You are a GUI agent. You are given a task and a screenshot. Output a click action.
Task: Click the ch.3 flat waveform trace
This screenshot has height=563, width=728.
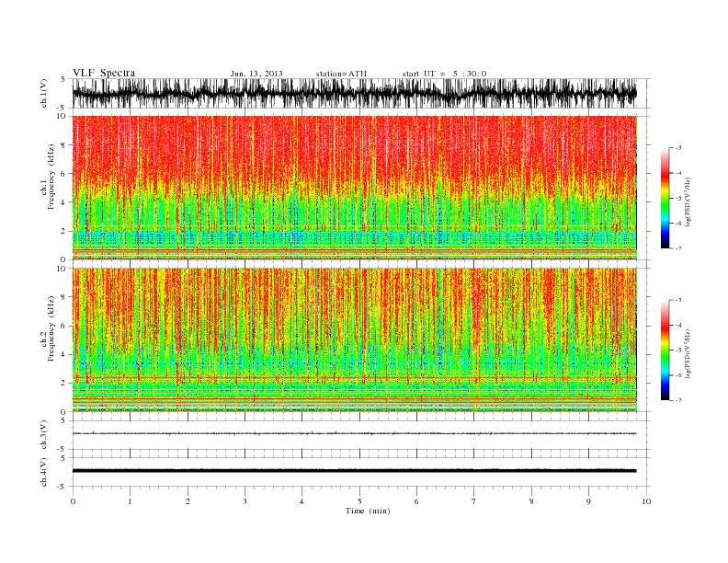(x=355, y=433)
